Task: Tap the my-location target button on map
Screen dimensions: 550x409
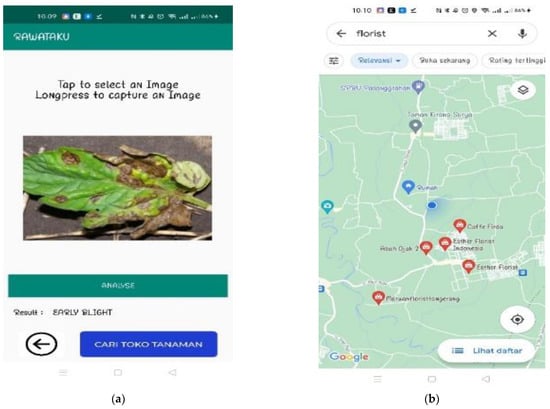Action: click(517, 319)
